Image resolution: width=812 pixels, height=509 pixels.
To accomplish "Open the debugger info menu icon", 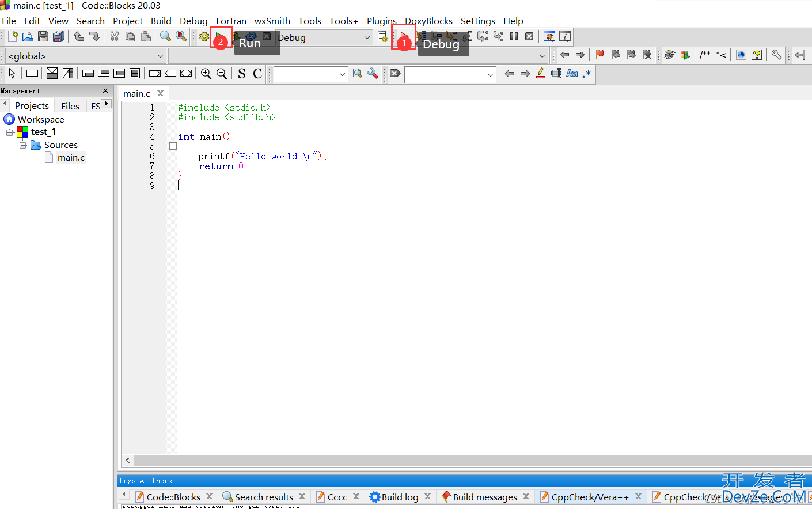I will pyautogui.click(x=565, y=36).
